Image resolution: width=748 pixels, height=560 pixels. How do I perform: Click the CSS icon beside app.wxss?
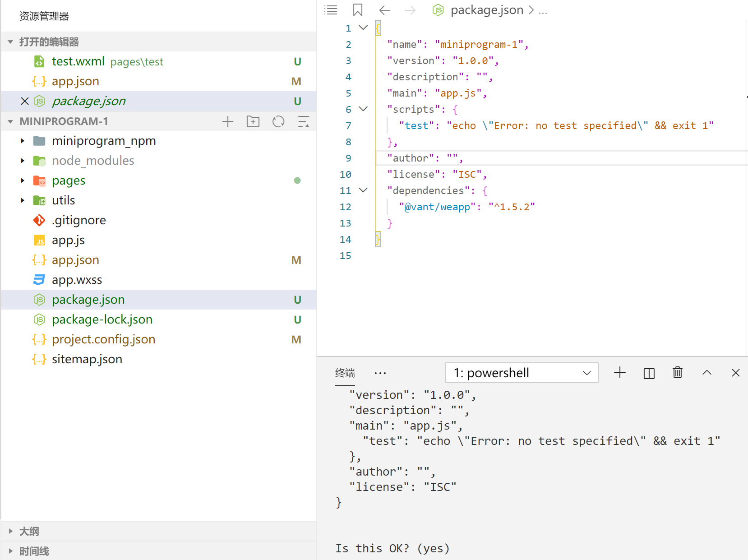[x=39, y=280]
